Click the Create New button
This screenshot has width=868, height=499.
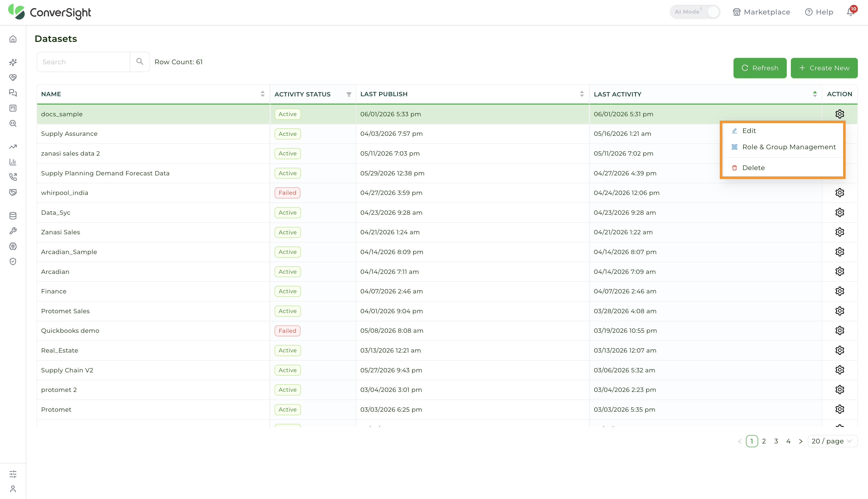point(824,68)
